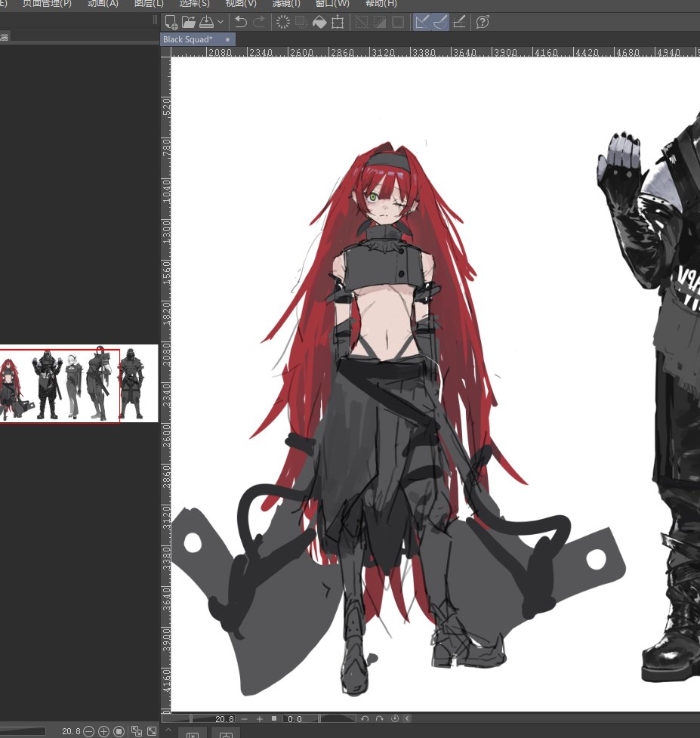Click the zoom slider in the bottom bar
Viewport: 700px width, 738px height.
(x=193, y=719)
